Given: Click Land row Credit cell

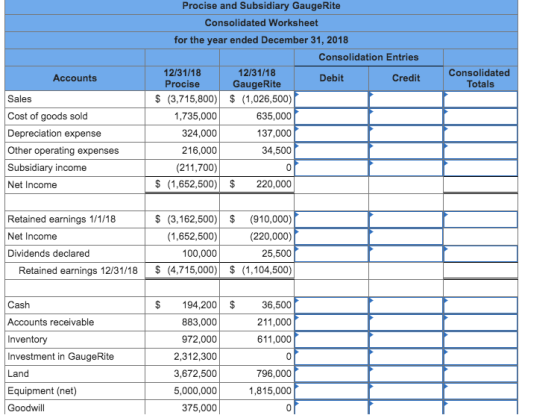Looking at the screenshot, I should 406,374.
